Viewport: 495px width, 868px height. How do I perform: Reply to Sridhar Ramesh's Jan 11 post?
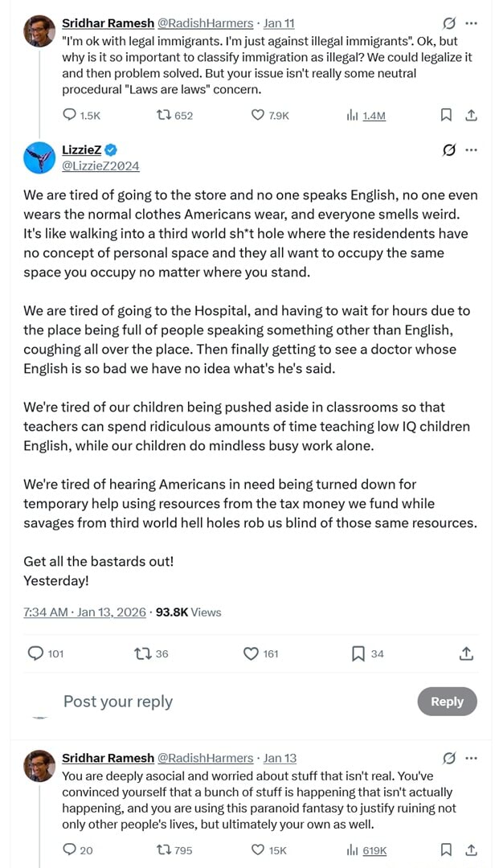coord(70,115)
